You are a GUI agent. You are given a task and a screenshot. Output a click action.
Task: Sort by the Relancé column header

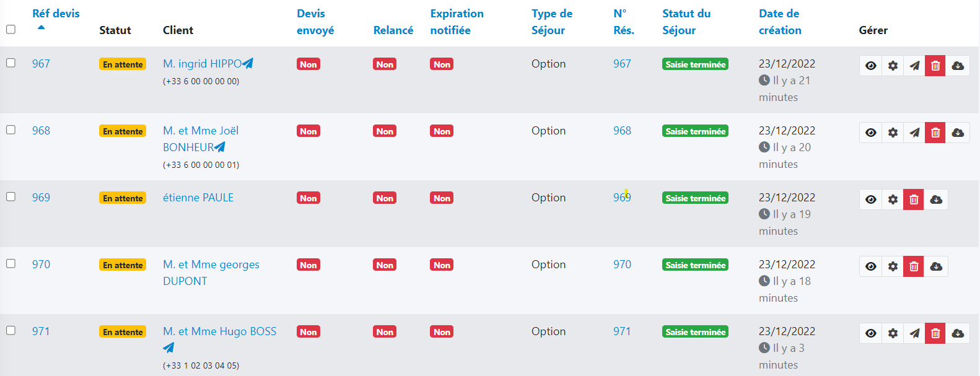[393, 30]
